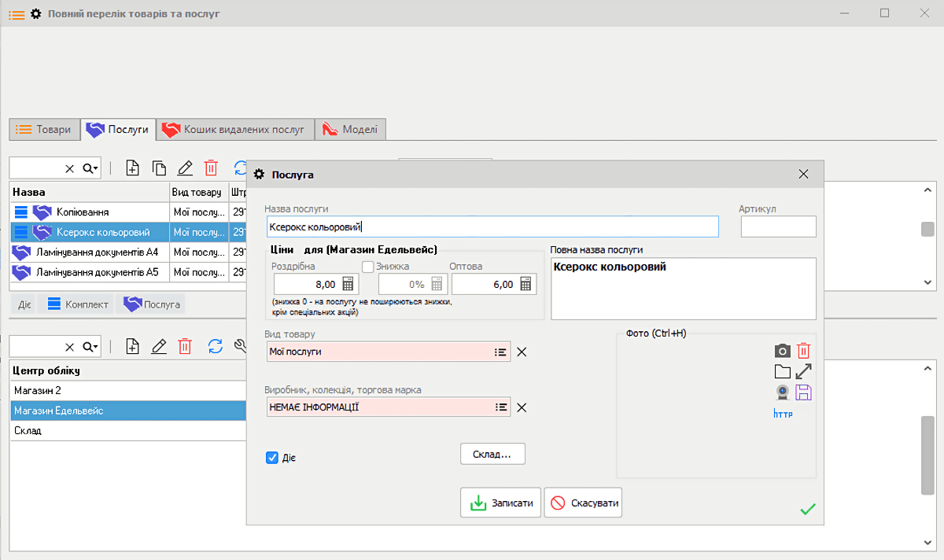Open calculator for Роздрібна price
Viewport: 944px width, 560px height.
[348, 285]
